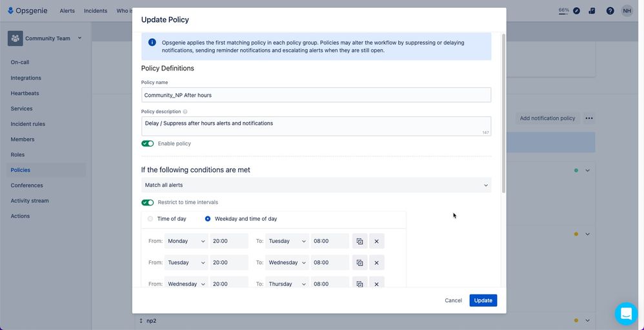
Task: Open the chat support bubble
Action: [x=626, y=314]
